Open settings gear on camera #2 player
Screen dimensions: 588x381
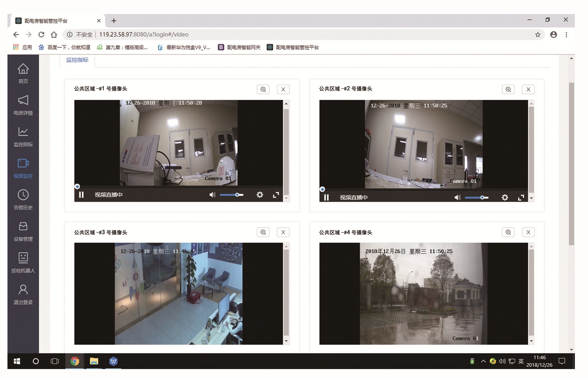(x=505, y=198)
